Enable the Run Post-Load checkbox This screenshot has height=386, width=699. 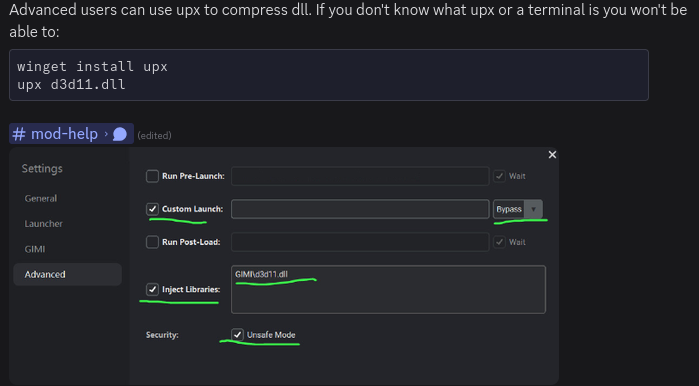coord(152,242)
